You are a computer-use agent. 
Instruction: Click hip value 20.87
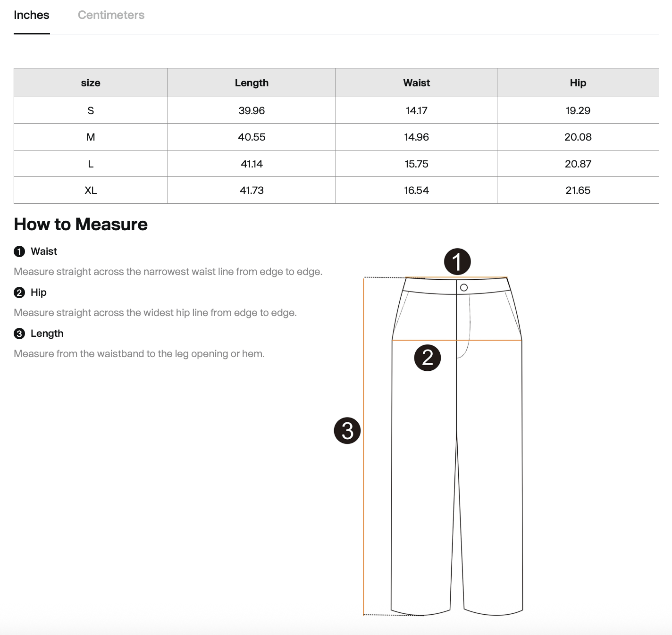coord(578,164)
